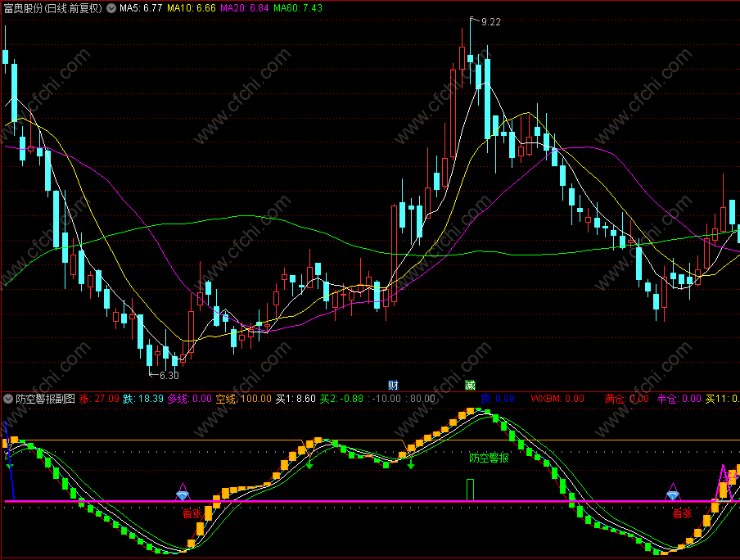Screen dimensions: 740x560
Task: Click the MA20: 6.84 indicator label
Action: 245,8
